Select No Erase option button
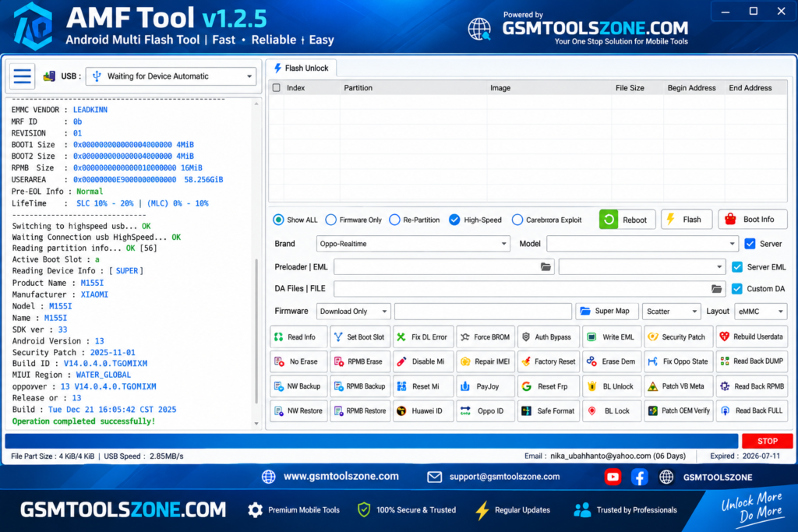 coord(298,361)
